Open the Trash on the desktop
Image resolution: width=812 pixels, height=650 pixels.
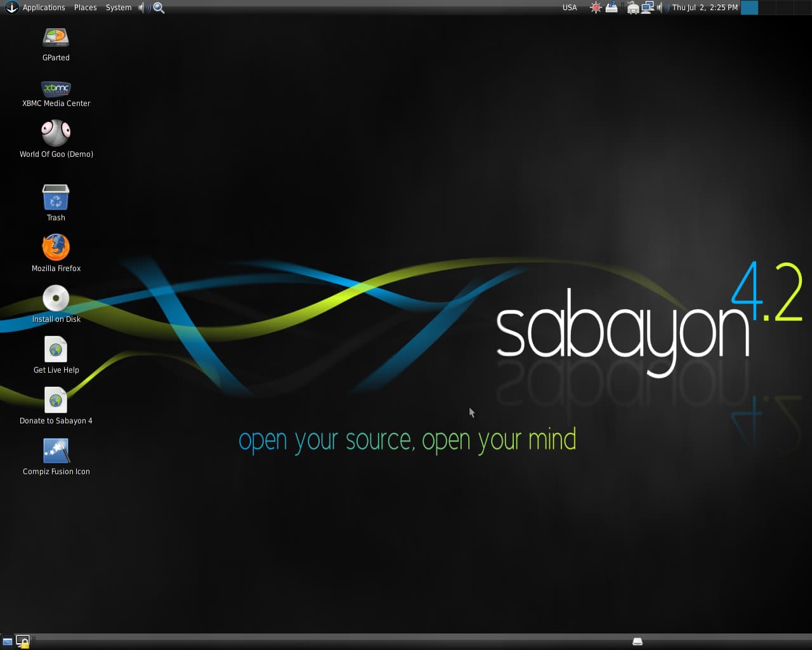pos(55,198)
